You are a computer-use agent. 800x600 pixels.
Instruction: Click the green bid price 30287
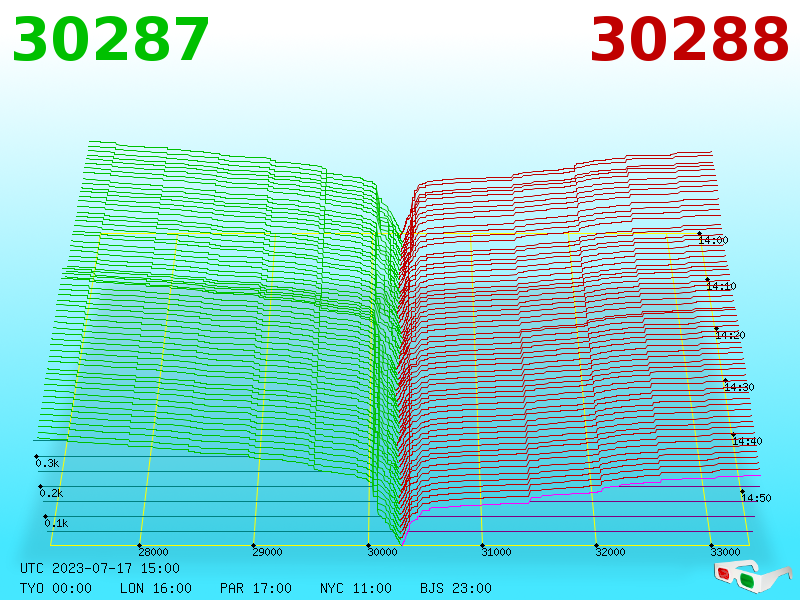tap(111, 40)
